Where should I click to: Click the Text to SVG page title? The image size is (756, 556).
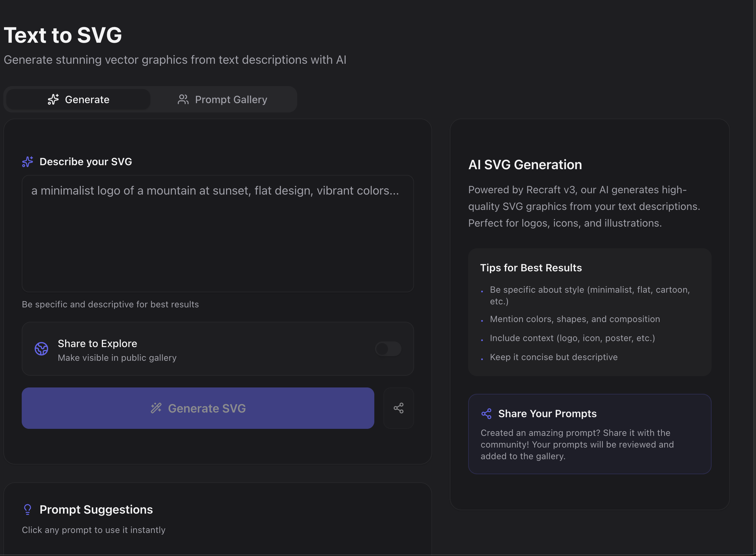click(x=63, y=35)
